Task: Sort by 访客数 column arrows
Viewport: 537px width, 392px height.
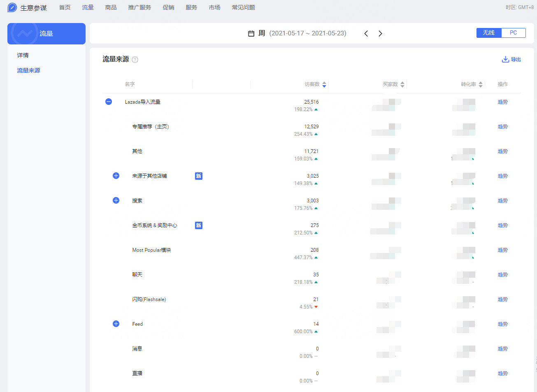Action: click(x=324, y=84)
